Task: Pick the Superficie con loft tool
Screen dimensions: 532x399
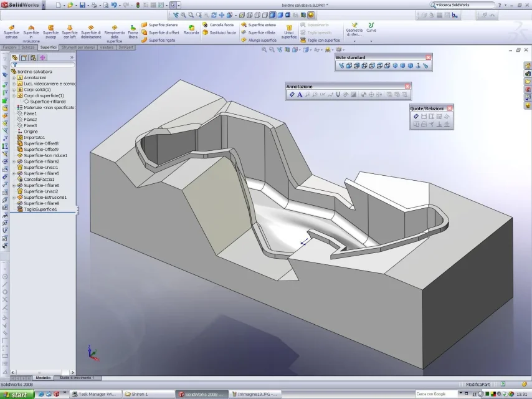Action: [x=70, y=32]
